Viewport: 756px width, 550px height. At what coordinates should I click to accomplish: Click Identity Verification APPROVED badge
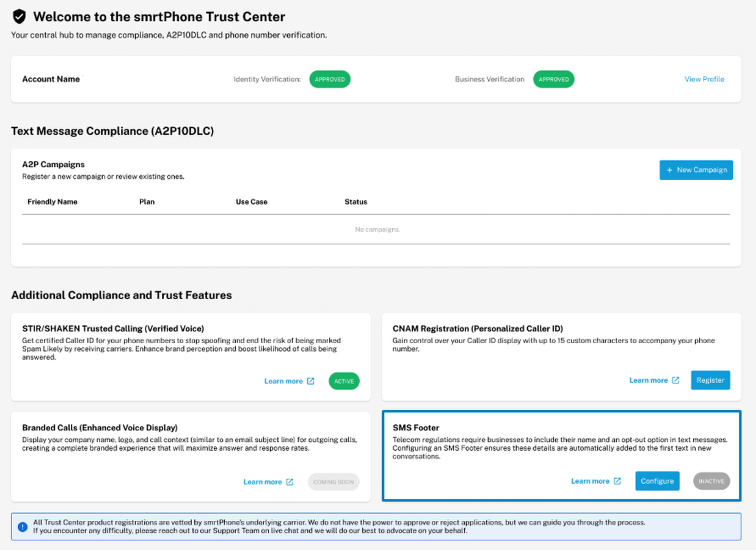(x=330, y=79)
